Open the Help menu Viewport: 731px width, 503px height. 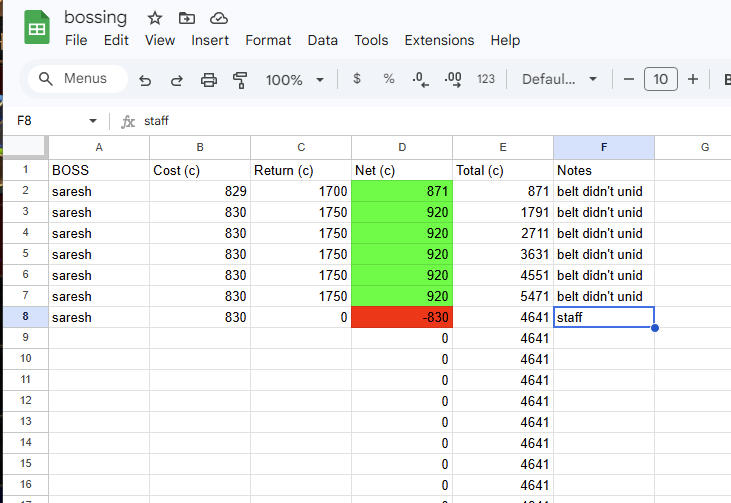(505, 40)
